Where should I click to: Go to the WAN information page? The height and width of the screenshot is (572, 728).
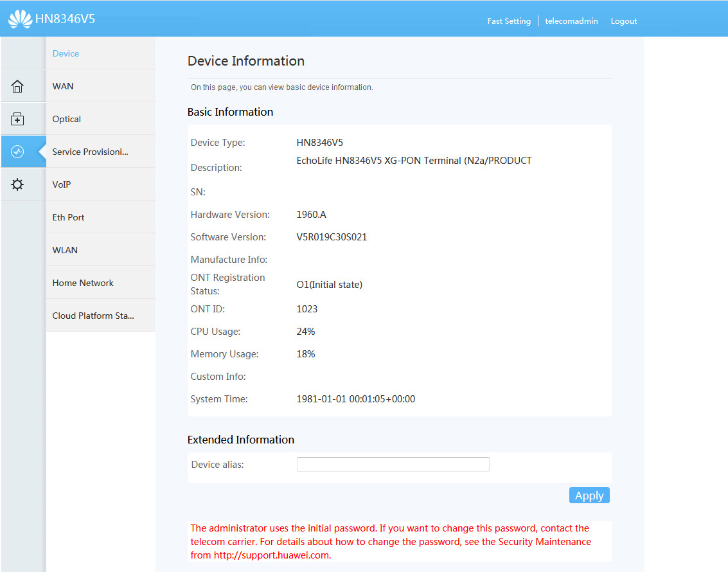tap(63, 86)
